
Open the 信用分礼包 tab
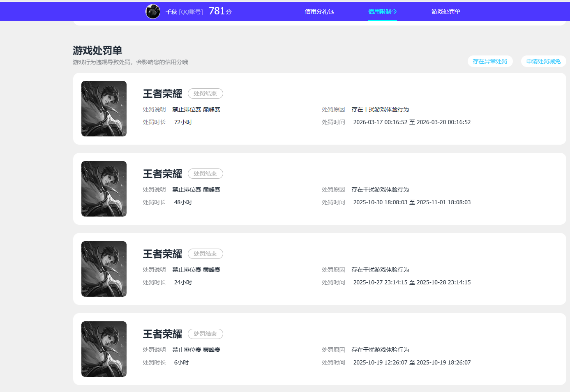coord(319,12)
